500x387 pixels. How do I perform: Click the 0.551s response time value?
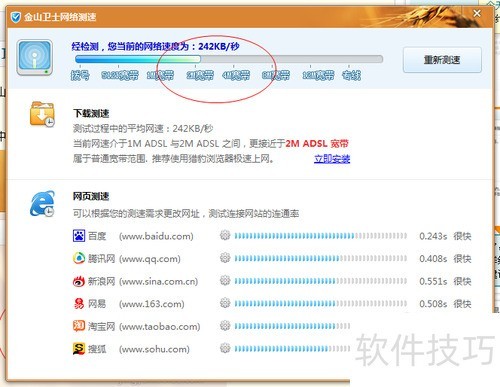433,281
